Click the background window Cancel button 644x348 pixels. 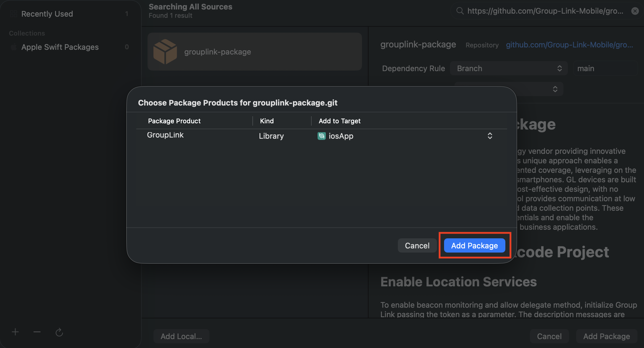pyautogui.click(x=549, y=336)
